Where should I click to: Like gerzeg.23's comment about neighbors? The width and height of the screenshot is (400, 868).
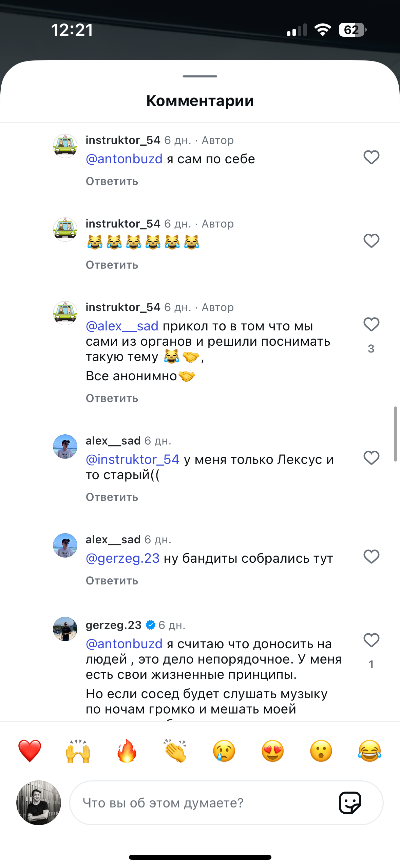pyautogui.click(x=371, y=640)
